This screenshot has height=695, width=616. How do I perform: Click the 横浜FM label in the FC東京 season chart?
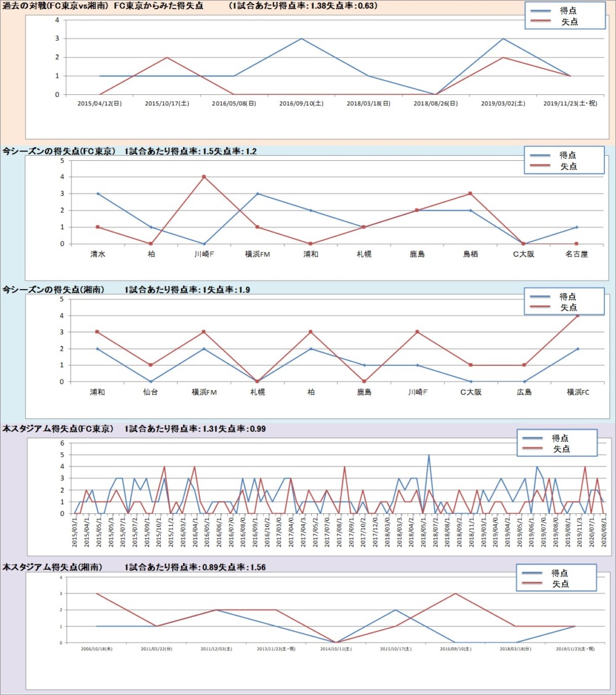click(x=257, y=254)
